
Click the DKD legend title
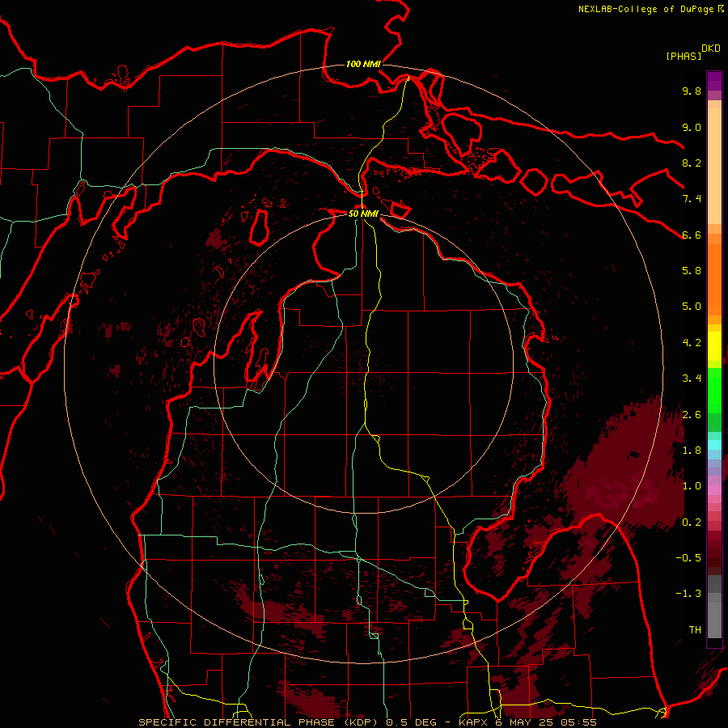click(711, 49)
